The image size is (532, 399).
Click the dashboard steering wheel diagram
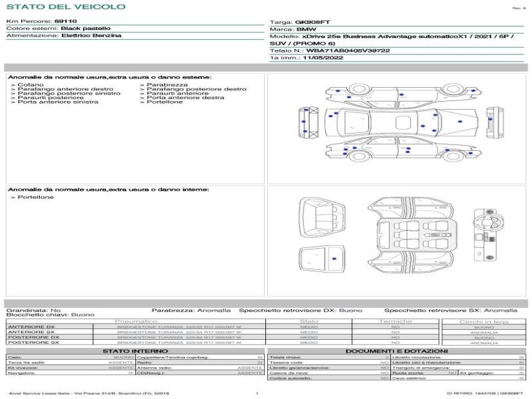pyautogui.click(x=488, y=235)
